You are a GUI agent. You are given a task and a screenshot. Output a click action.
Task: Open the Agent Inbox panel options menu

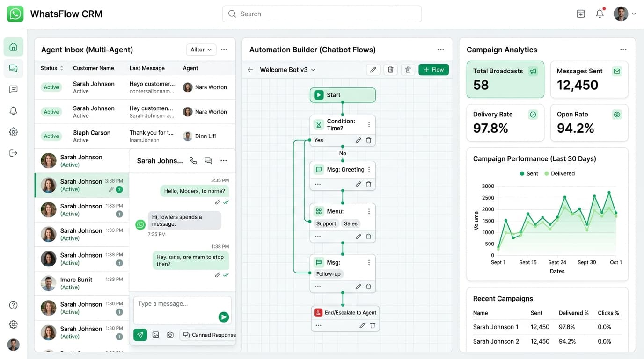click(x=224, y=50)
